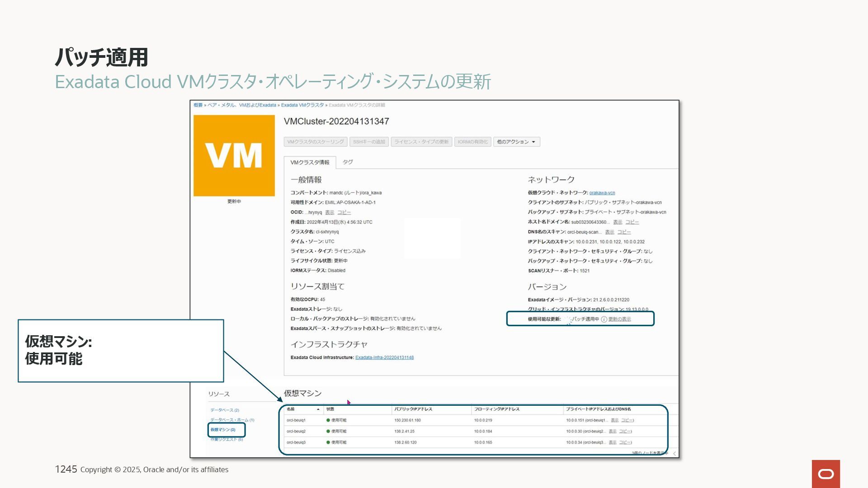This screenshot has height=488, width=868.
Task: Click the SSHキーの追加 button
Action: point(369,142)
